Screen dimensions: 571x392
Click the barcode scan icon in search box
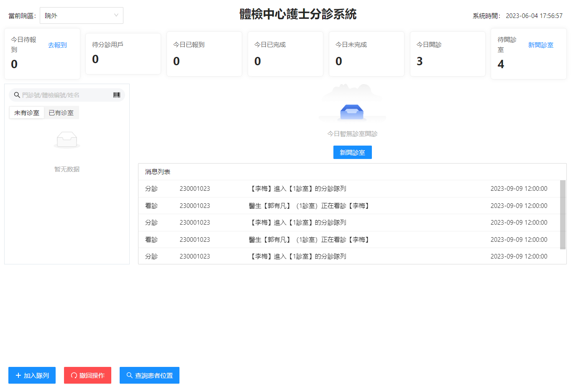click(117, 95)
